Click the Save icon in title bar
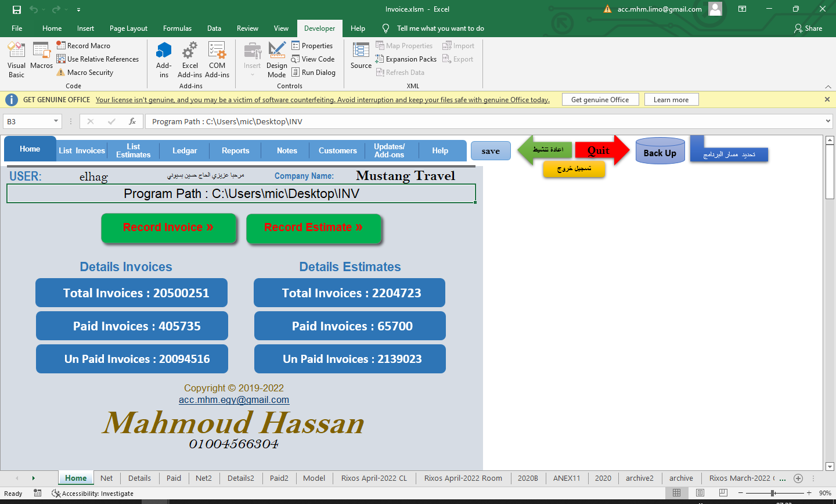 [x=17, y=9]
